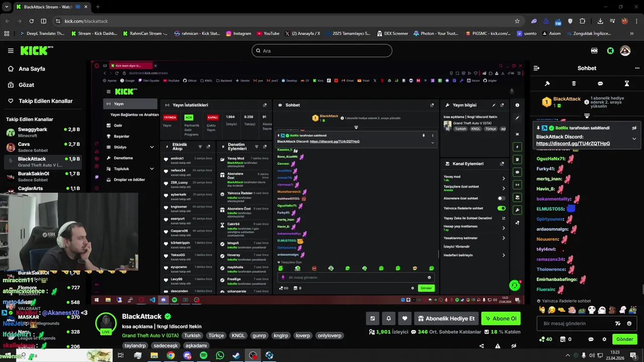644x362 pixels.
Task: Open a new browser tab
Action: coord(98,7)
